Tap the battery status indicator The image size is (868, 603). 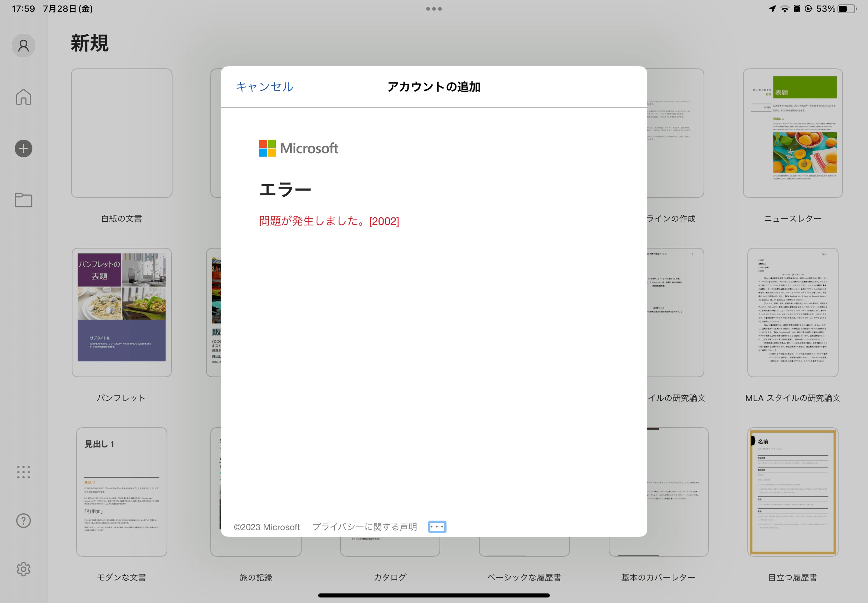point(846,9)
